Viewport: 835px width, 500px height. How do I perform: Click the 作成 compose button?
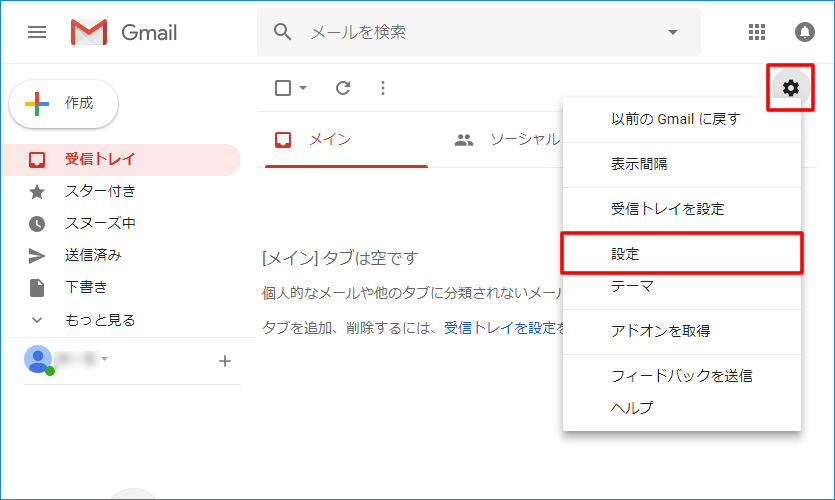click(63, 103)
